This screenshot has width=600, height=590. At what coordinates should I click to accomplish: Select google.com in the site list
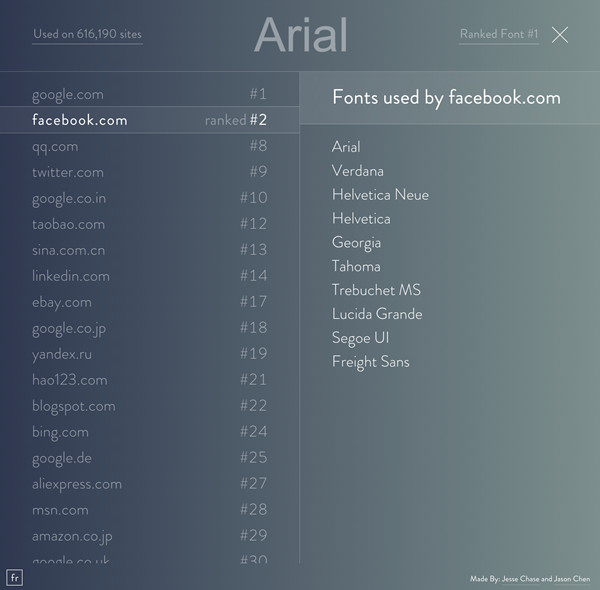coord(150,94)
